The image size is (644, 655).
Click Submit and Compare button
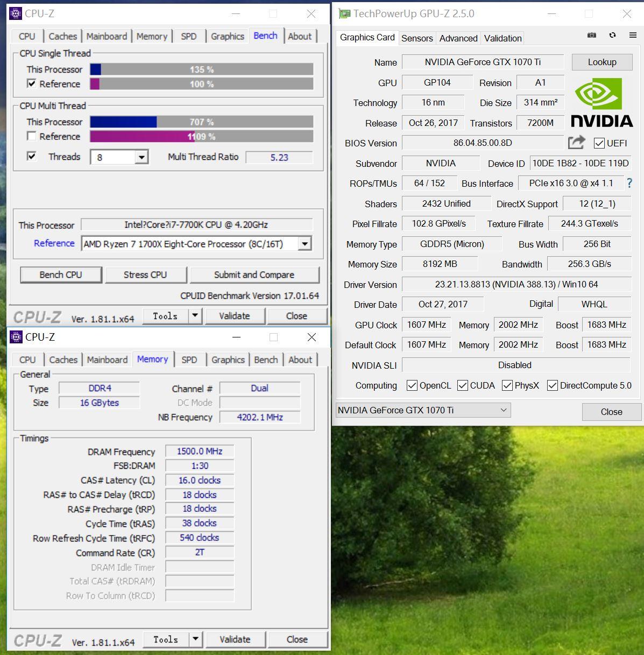click(x=254, y=274)
